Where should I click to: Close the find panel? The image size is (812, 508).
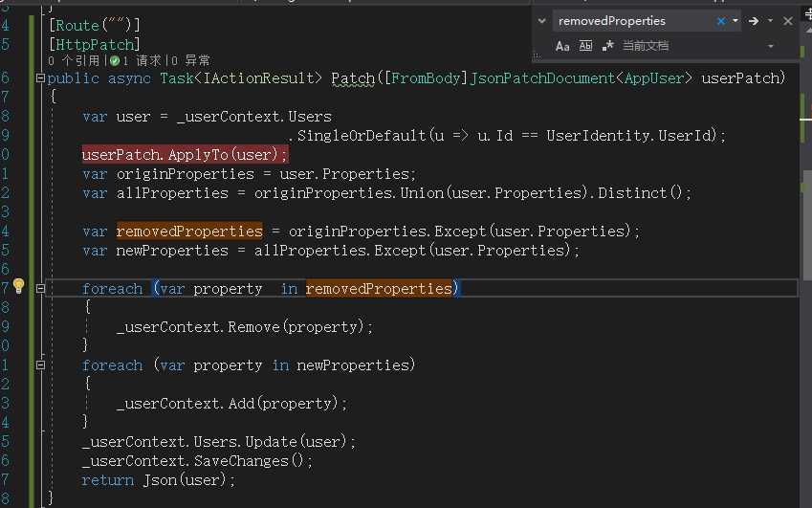[x=788, y=21]
